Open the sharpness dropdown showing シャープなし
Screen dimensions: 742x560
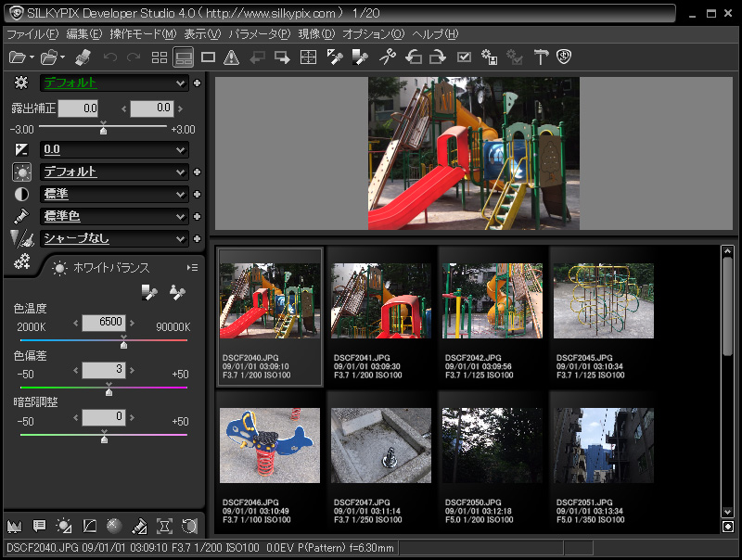pos(113,238)
